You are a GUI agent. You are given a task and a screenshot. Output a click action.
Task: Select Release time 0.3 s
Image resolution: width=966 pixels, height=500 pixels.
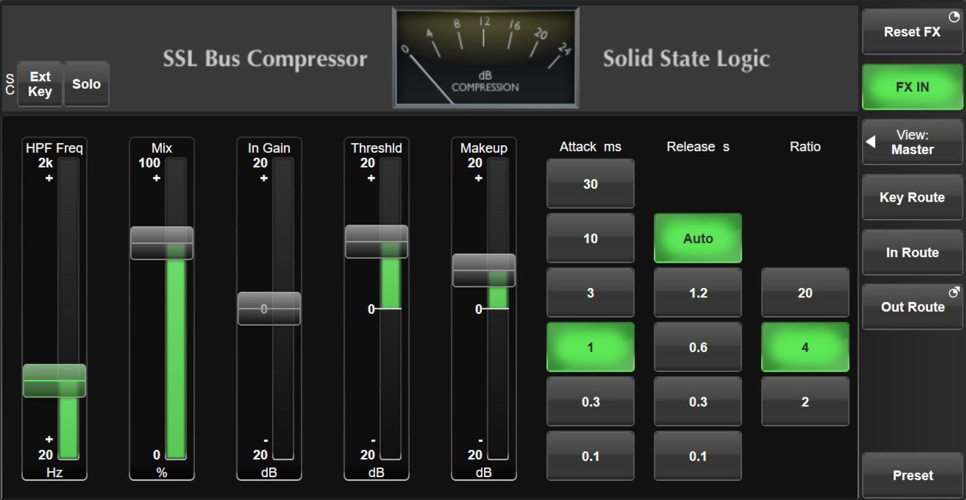point(698,401)
